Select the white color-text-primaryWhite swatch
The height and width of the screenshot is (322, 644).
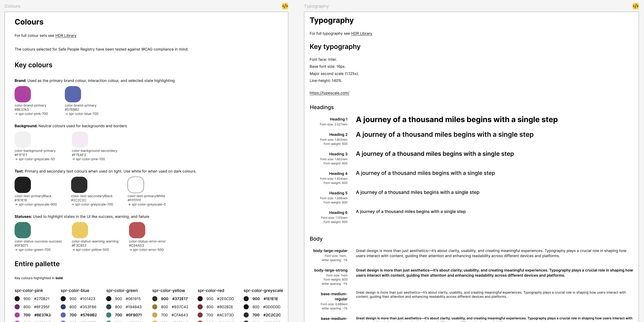(x=136, y=185)
